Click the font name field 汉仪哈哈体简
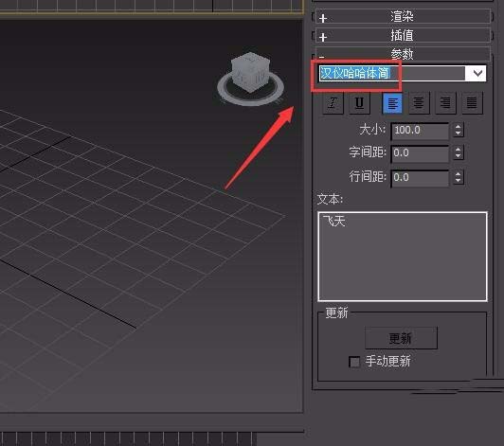The width and height of the screenshot is (504, 446). pos(391,74)
